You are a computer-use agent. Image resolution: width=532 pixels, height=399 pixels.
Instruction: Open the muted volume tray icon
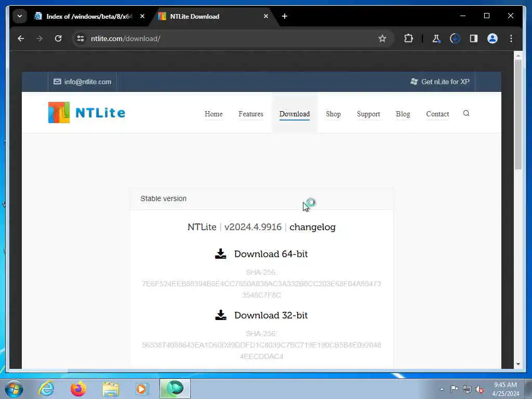tap(480, 390)
